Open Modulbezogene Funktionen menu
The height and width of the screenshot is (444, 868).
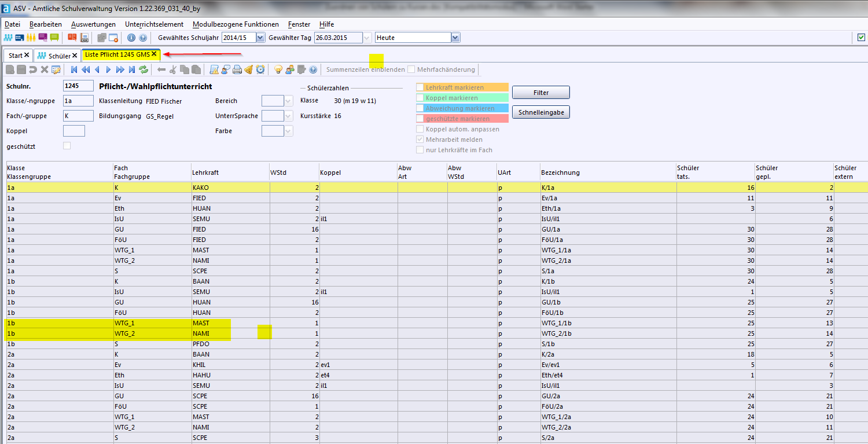coord(236,24)
